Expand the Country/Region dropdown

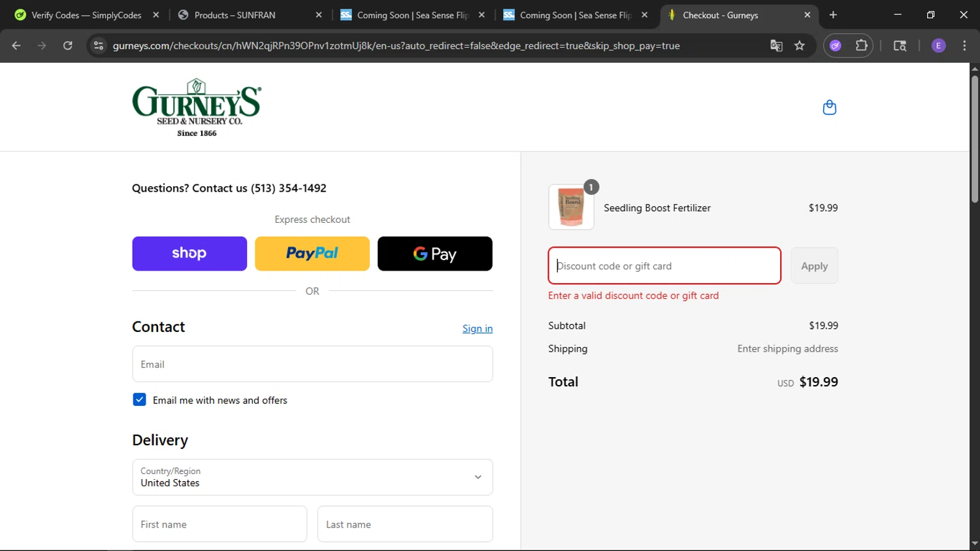(312, 477)
